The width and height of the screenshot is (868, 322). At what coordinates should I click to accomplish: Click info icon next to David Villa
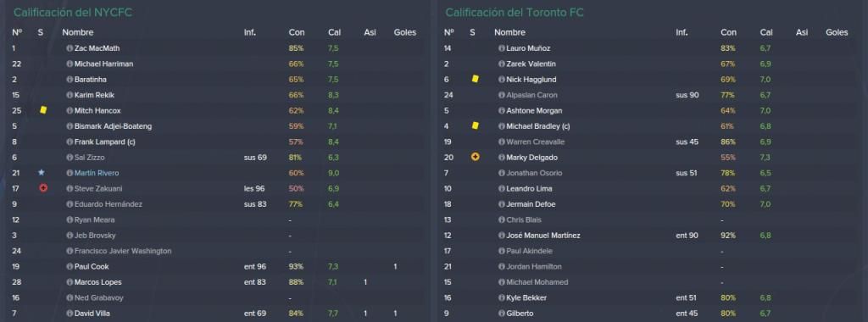pos(70,314)
